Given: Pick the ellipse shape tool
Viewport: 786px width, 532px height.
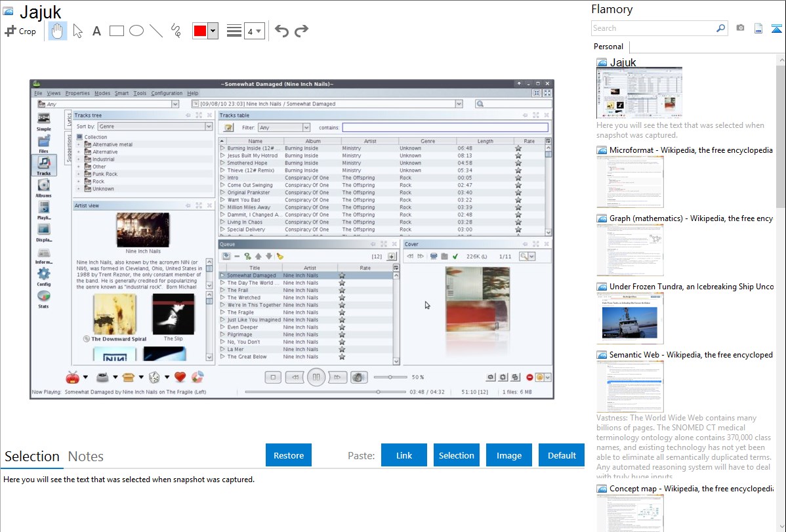Looking at the screenshot, I should [136, 31].
